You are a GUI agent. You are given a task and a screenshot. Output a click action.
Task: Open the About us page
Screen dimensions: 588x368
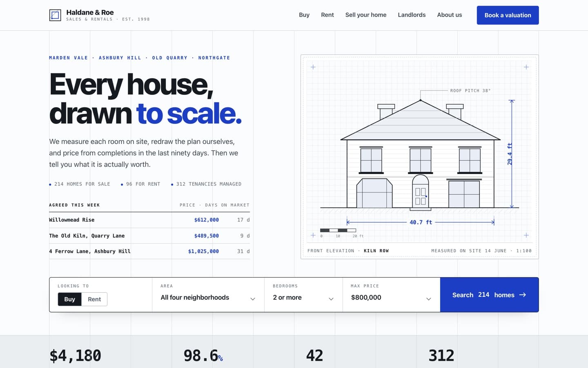(x=450, y=15)
